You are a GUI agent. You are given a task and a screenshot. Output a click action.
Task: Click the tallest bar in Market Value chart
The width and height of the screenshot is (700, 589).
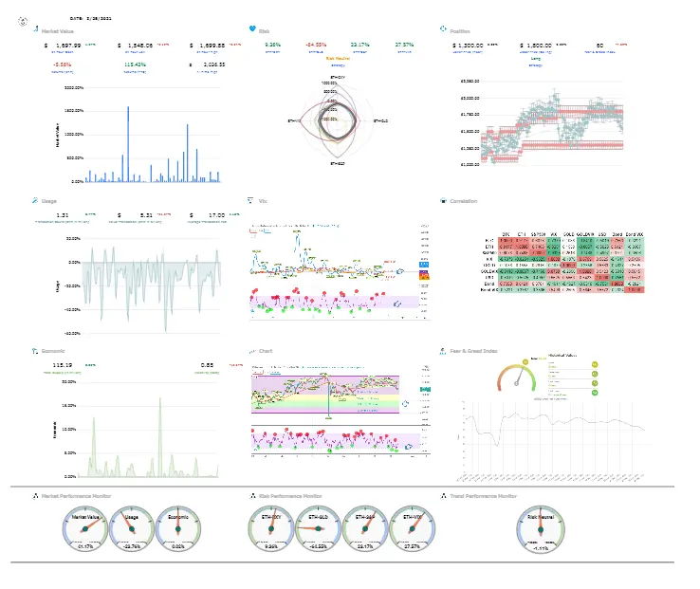click(x=128, y=144)
